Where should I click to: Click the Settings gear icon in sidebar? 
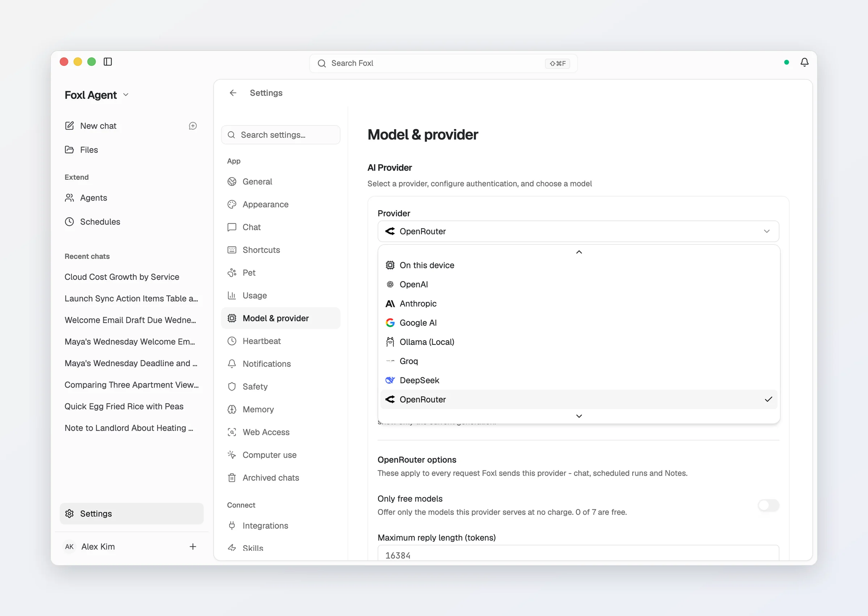click(69, 514)
